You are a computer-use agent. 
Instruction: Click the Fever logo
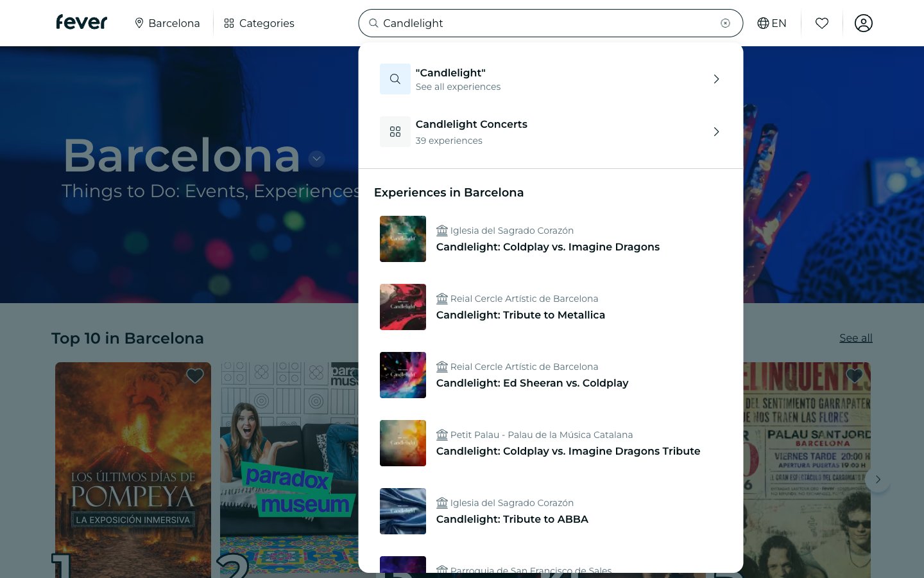click(81, 22)
